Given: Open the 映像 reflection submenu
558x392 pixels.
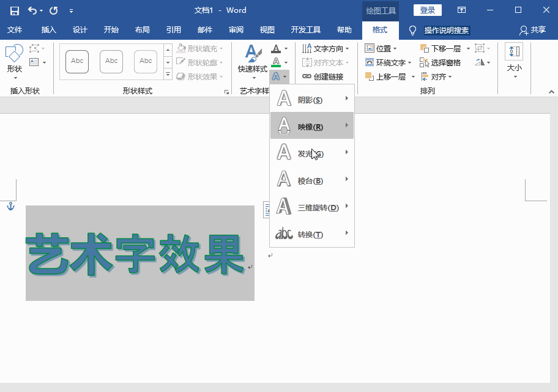Looking at the screenshot, I should tap(312, 127).
